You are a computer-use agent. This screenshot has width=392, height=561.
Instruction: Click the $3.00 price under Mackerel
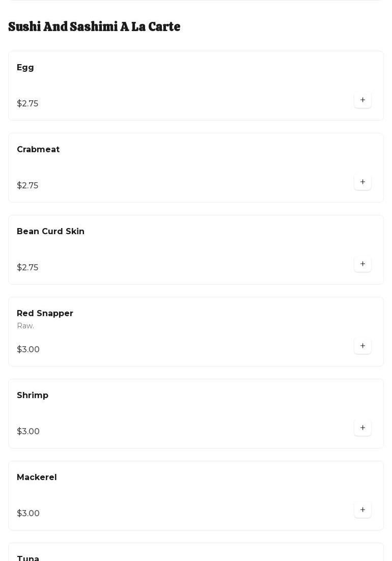(28, 514)
